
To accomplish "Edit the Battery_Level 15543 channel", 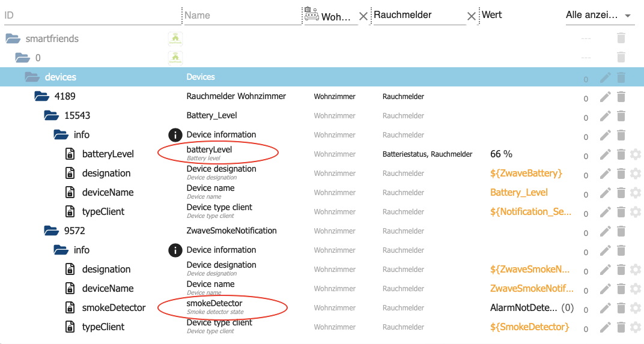I will pos(605,116).
